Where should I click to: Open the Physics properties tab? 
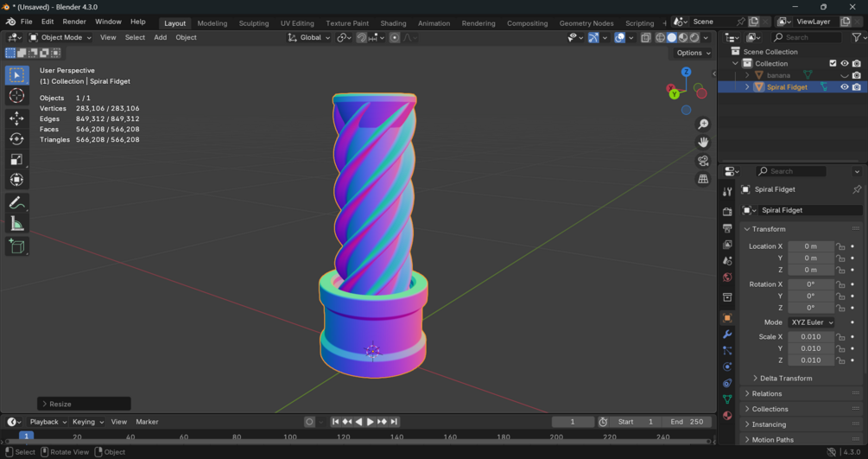727,367
